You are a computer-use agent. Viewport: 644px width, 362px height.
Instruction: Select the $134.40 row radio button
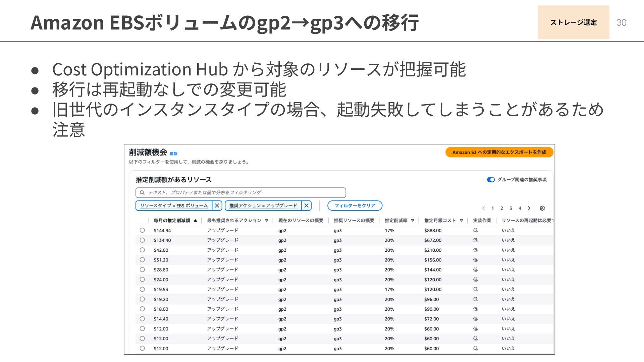coord(142,240)
